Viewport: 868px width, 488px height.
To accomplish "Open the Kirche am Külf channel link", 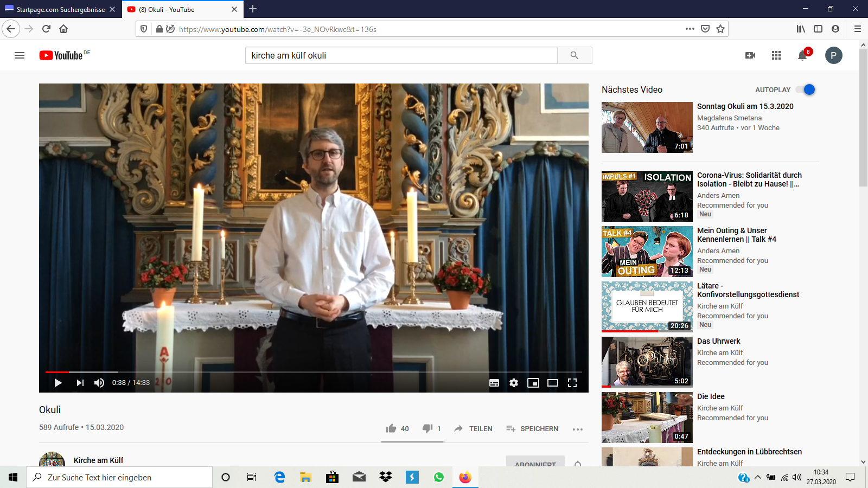I will click(x=98, y=460).
